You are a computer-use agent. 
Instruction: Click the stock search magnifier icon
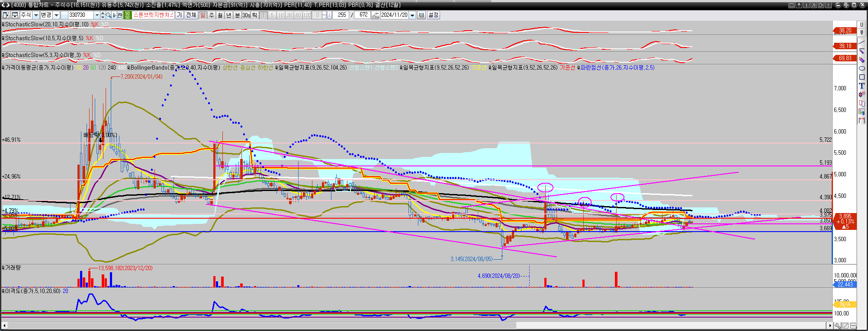coord(108,15)
